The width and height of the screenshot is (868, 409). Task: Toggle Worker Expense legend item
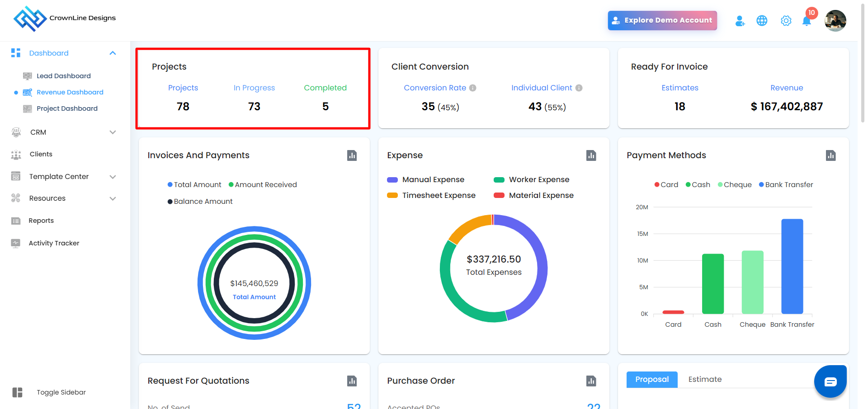532,180
